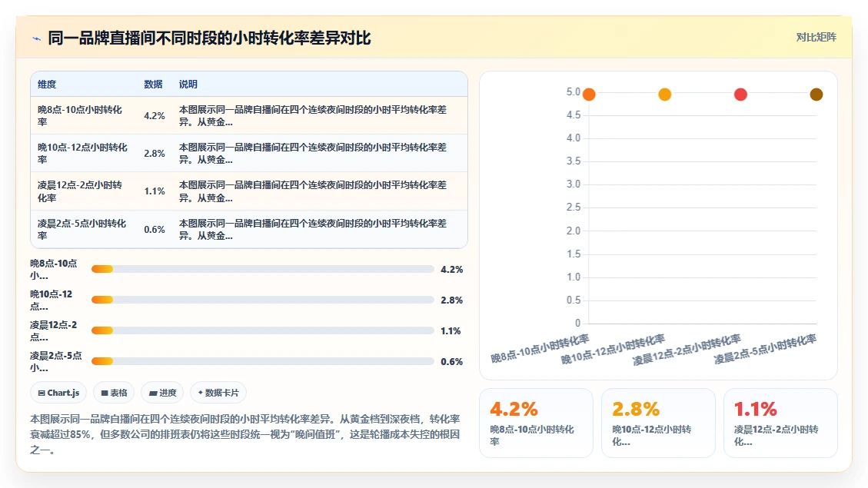868x488 pixels.
Task: Click the progress bar for 凌晨12点-2点
Action: coord(263,330)
